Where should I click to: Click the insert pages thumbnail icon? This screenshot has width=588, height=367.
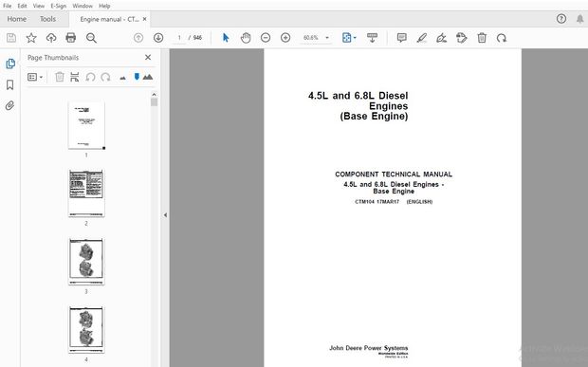coord(75,77)
